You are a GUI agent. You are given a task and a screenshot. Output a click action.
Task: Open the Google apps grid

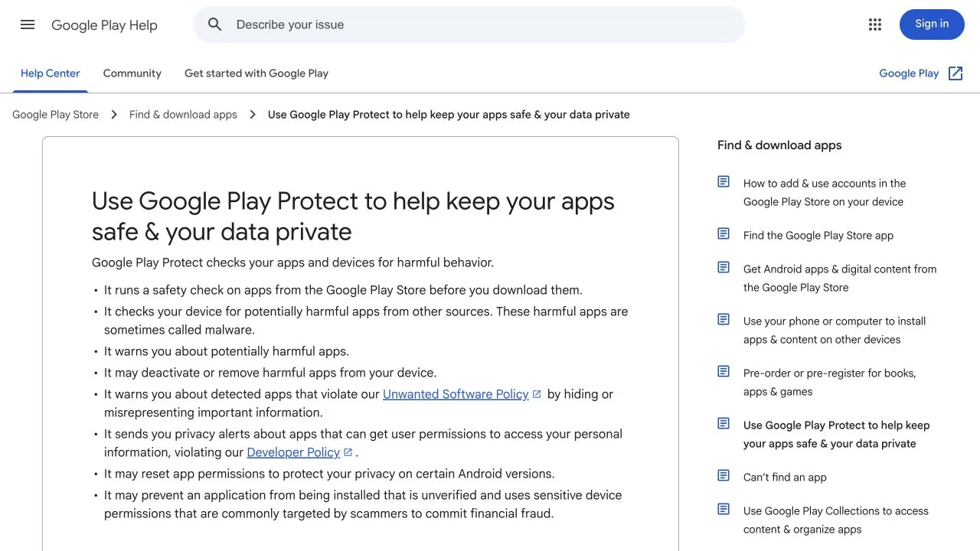click(875, 24)
